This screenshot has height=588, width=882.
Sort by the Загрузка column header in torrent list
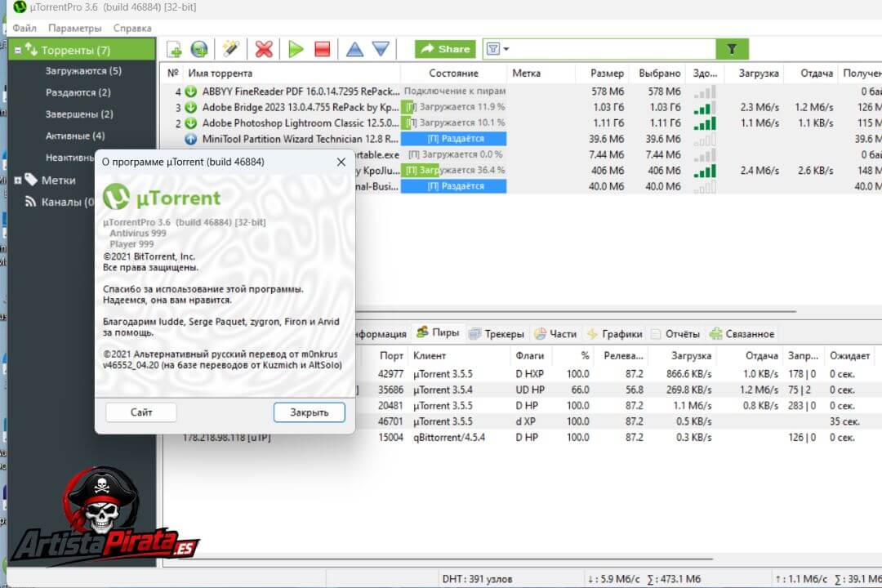tap(753, 73)
